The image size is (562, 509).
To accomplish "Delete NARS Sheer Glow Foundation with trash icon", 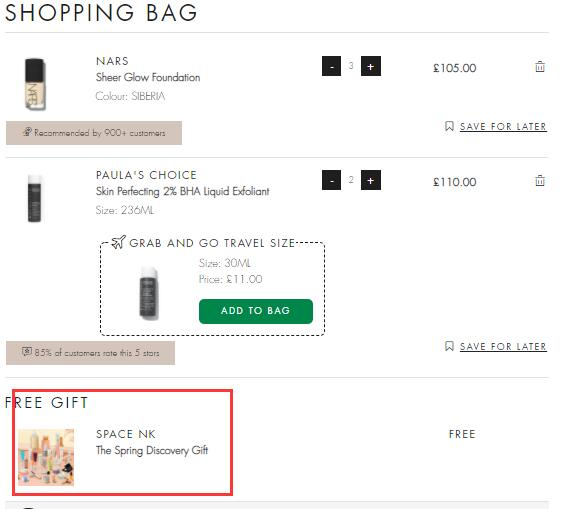I will click(x=540, y=67).
